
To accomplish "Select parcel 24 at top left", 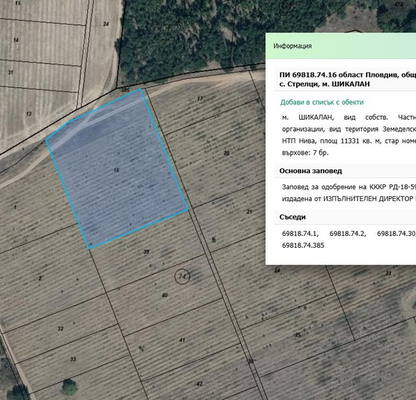I will pyautogui.click(x=106, y=24).
